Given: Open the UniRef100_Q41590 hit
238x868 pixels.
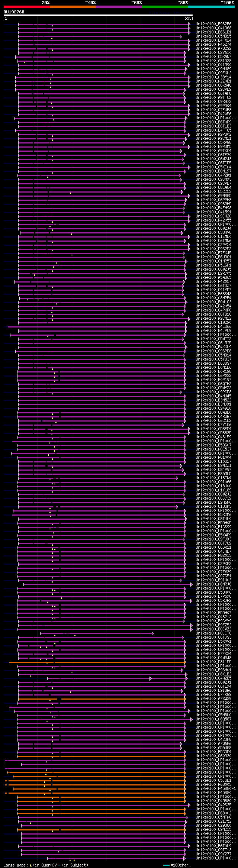Looking at the screenshot, I should 213,65.
